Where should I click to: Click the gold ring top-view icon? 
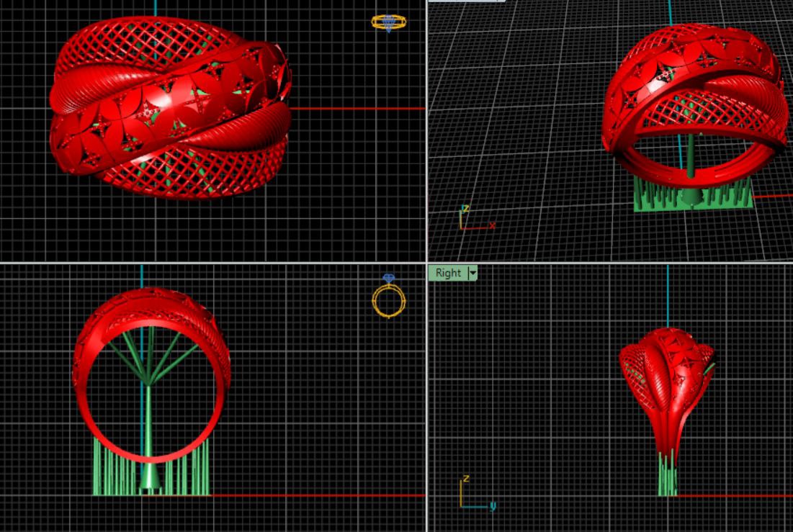(388, 23)
